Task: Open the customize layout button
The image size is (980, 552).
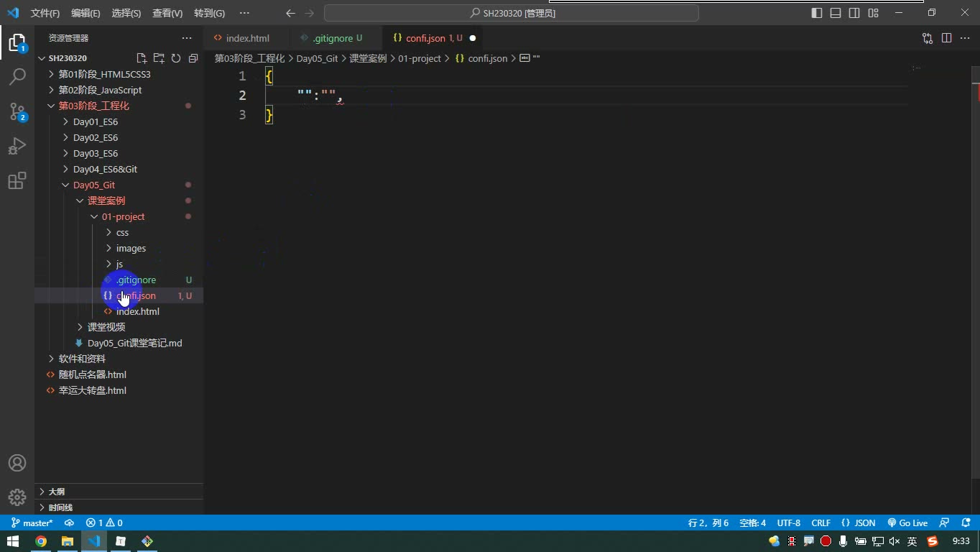Action: click(x=873, y=13)
